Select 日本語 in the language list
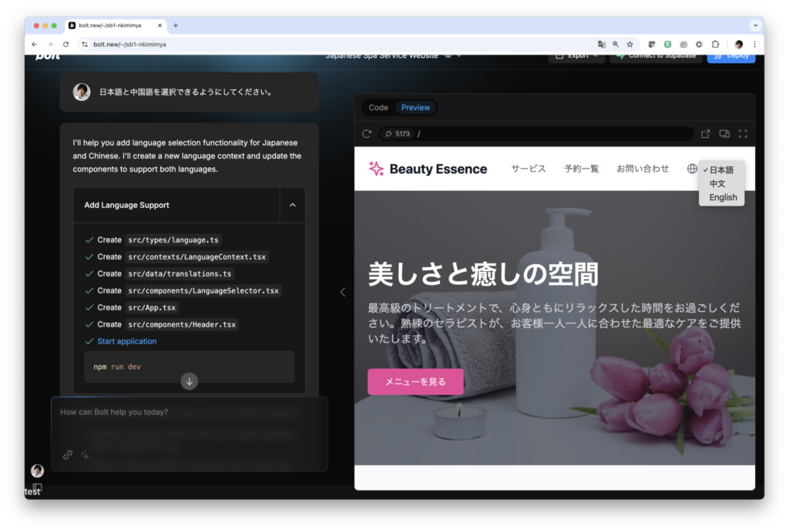789x532 pixels. tap(721, 170)
